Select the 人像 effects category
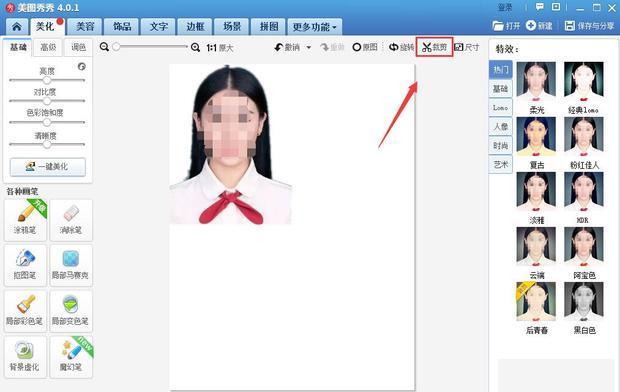 tap(501, 127)
